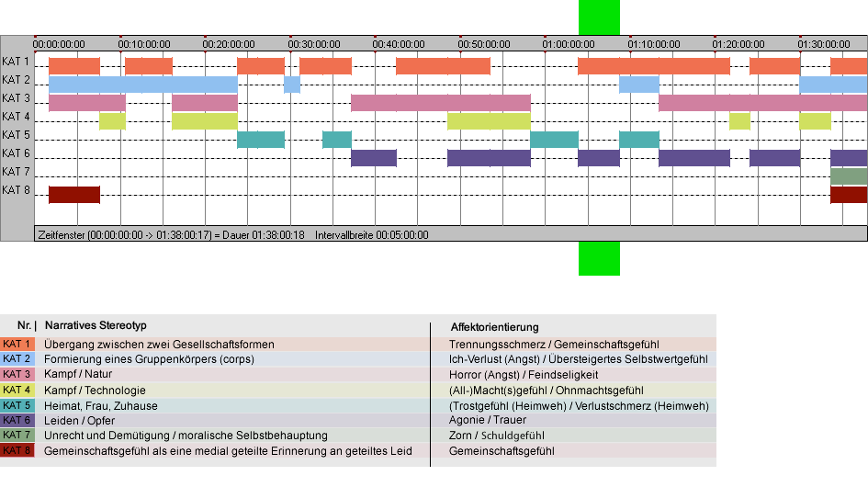Click the light blue KAT 2 legend swatch
The image size is (868, 487).
17,359
